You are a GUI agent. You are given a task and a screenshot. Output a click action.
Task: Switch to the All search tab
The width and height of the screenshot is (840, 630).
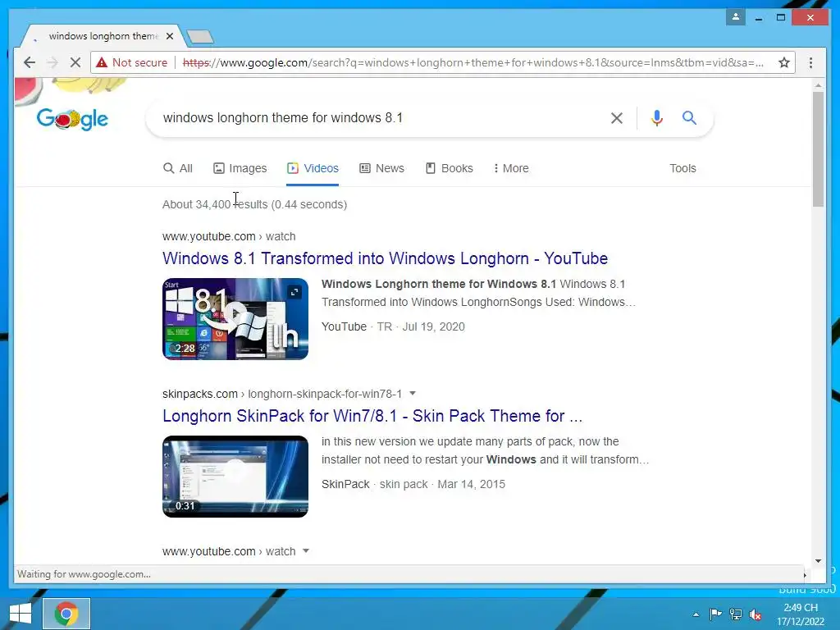pos(178,168)
